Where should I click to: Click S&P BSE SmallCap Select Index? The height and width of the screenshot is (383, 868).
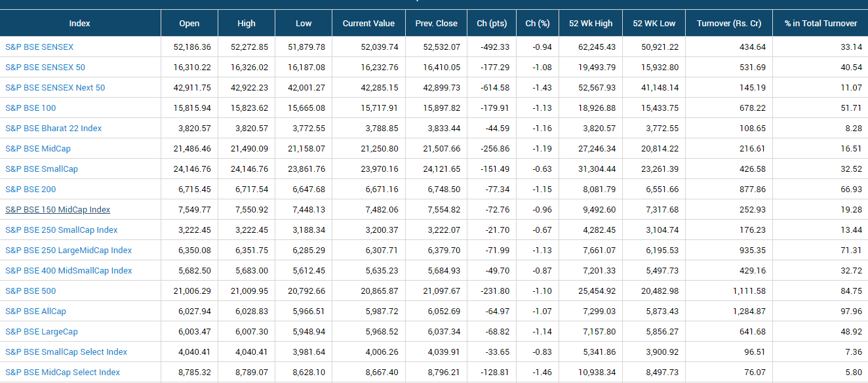click(66, 352)
